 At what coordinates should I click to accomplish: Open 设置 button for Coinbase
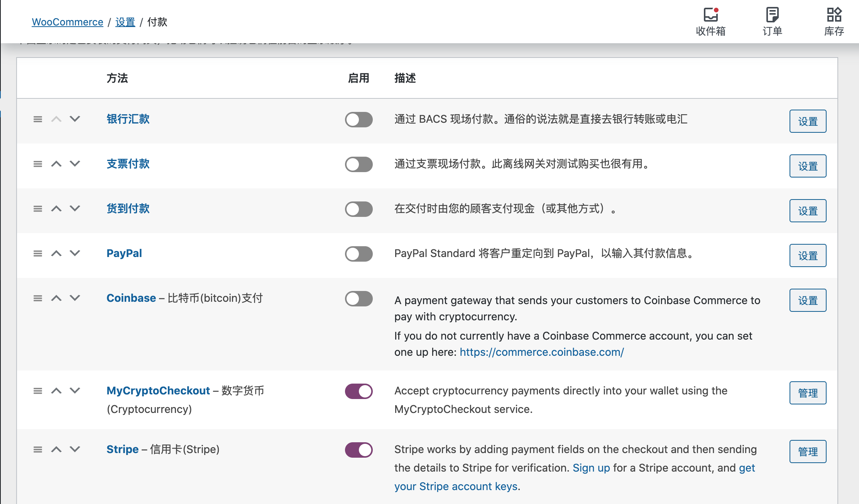click(808, 300)
